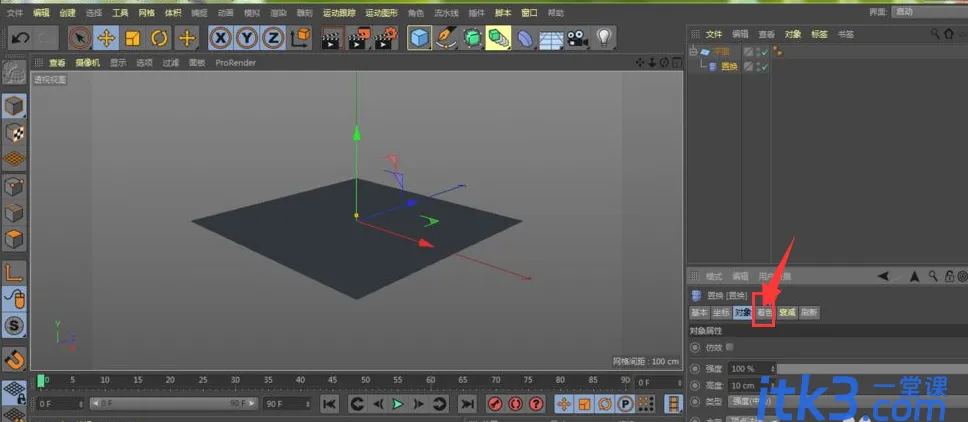Activate the Scale tool in top toolbar

click(x=133, y=38)
